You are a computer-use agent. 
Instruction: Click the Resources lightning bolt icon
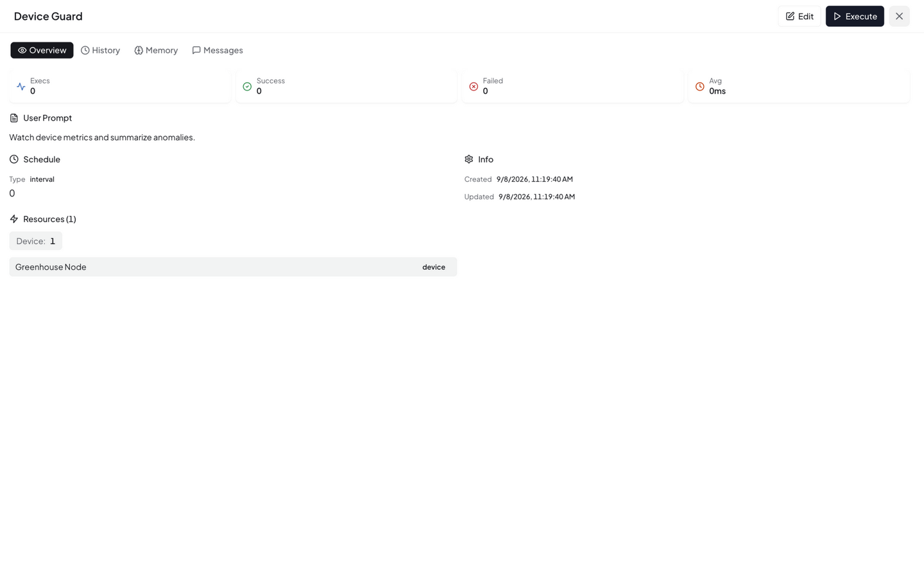click(14, 219)
